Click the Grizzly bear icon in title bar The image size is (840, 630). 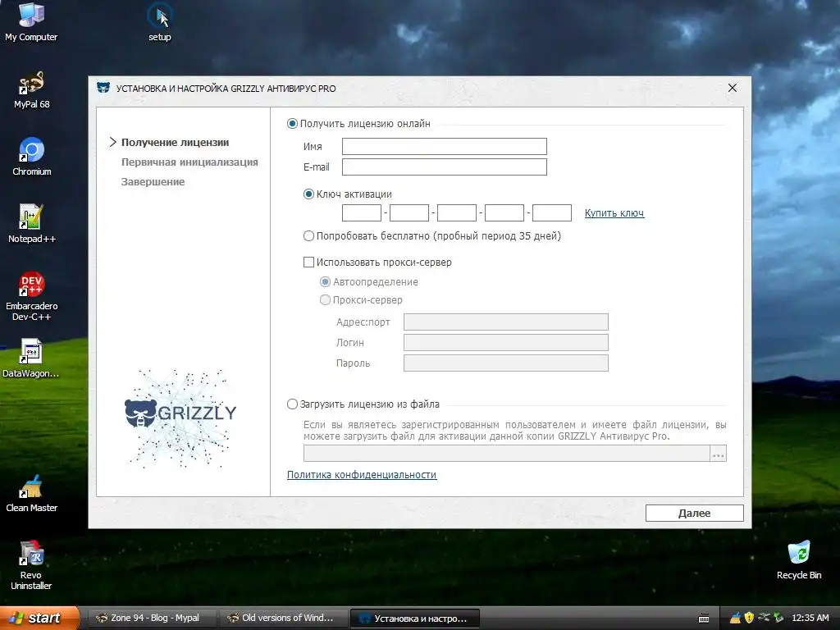103,88
